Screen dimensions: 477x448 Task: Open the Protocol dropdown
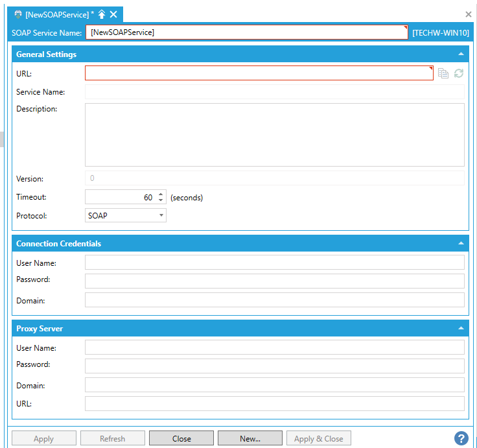(126, 215)
